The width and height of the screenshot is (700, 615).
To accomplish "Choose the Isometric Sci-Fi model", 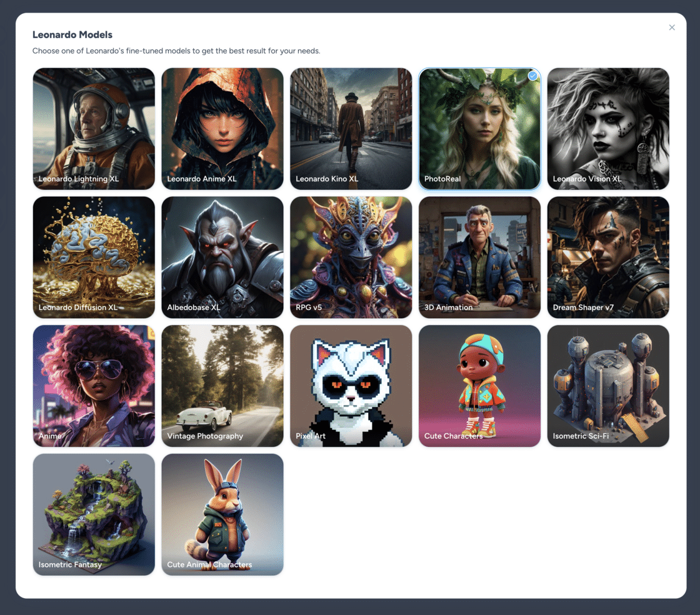I will [608, 386].
